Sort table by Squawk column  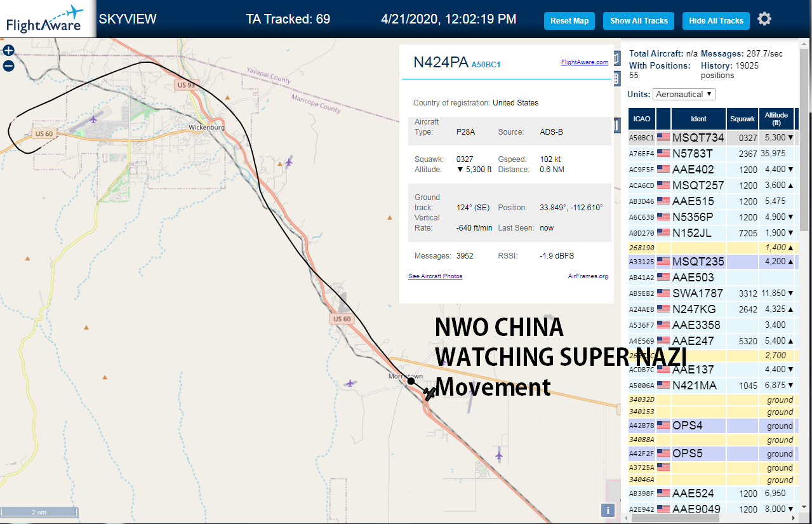point(742,119)
